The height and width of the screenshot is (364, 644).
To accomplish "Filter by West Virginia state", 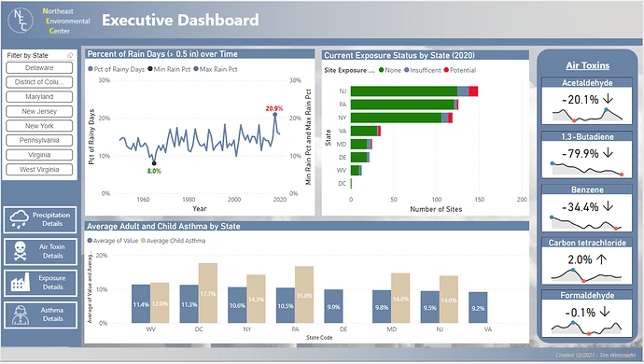I will (39, 170).
